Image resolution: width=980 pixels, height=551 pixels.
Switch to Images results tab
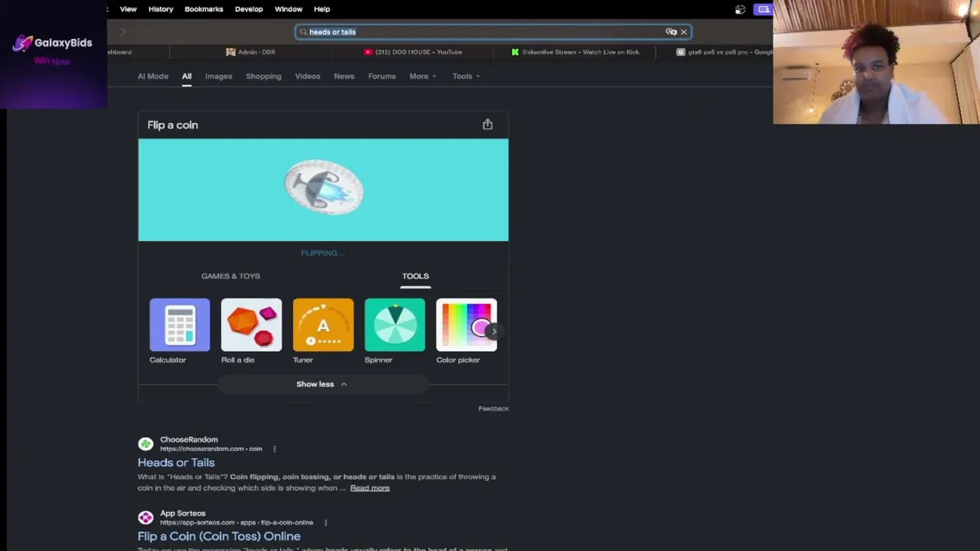tap(218, 77)
